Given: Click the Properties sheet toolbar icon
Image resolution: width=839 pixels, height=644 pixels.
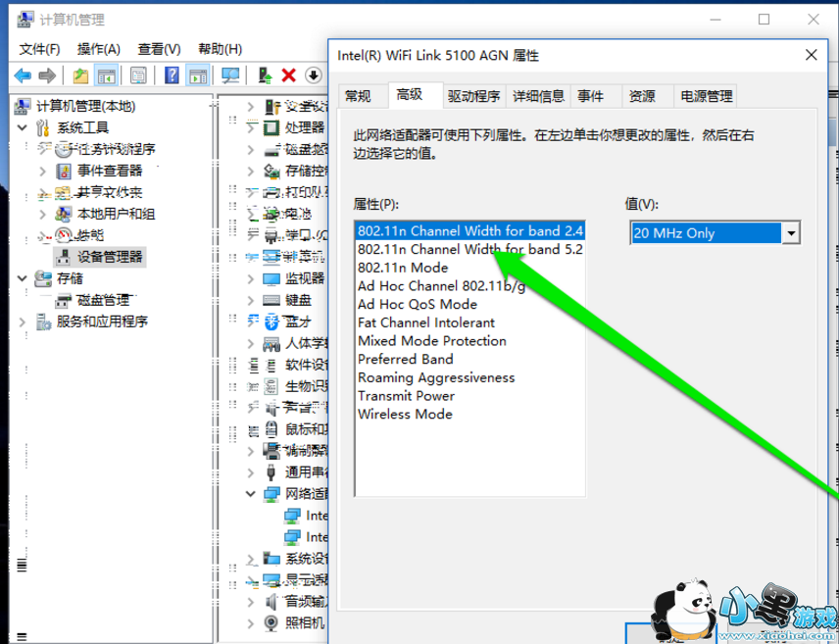Looking at the screenshot, I should 138,75.
